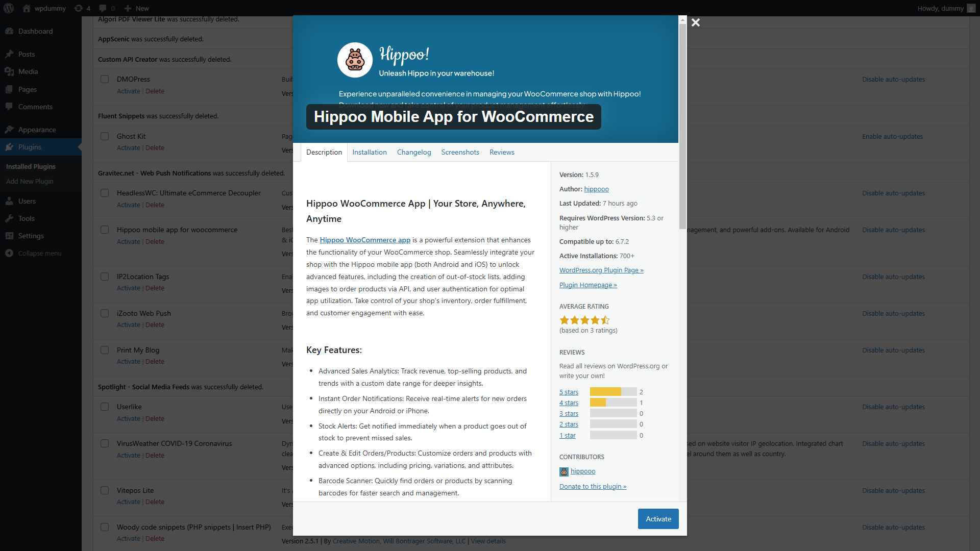Open the Settings sliders icon
Screen dimensions: 980x551
[9, 236]
